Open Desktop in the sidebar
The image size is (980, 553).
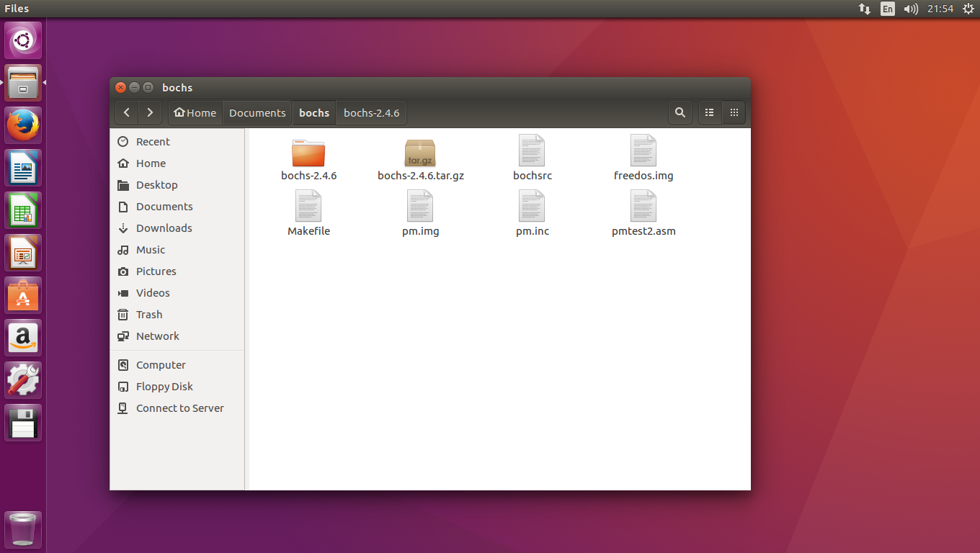177,185
